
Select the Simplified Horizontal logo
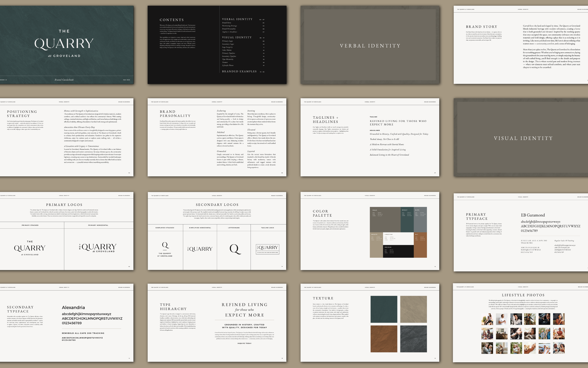200,249
